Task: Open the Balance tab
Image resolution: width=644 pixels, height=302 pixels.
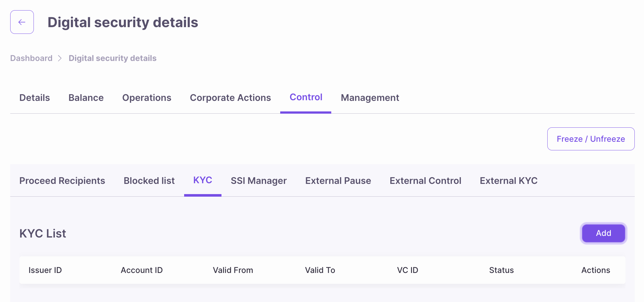Action: point(86,98)
